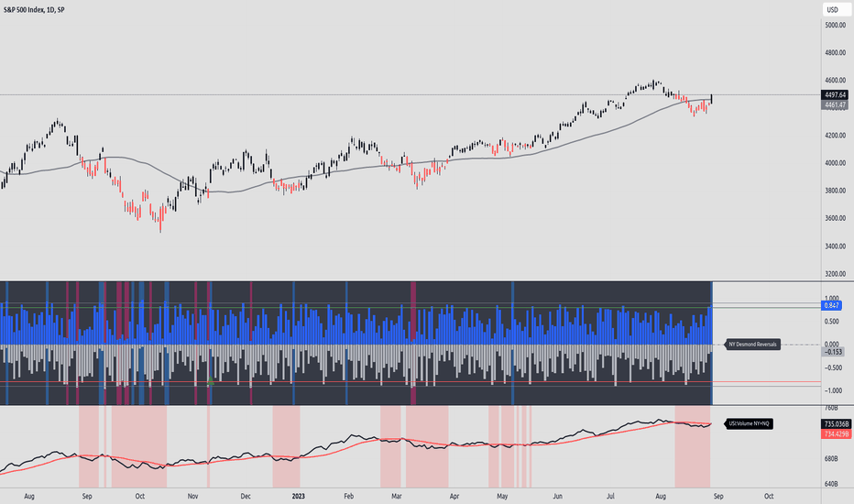Select the 735.036B volume value label
Viewport: 854px width, 504px height.
pos(836,424)
